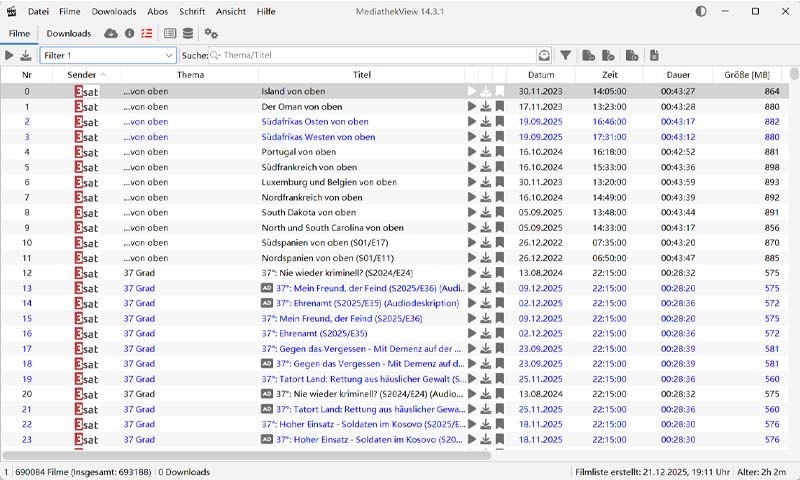Image resolution: width=800 pixels, height=480 pixels.
Task: Open the Abos menu
Action: [x=158, y=11]
